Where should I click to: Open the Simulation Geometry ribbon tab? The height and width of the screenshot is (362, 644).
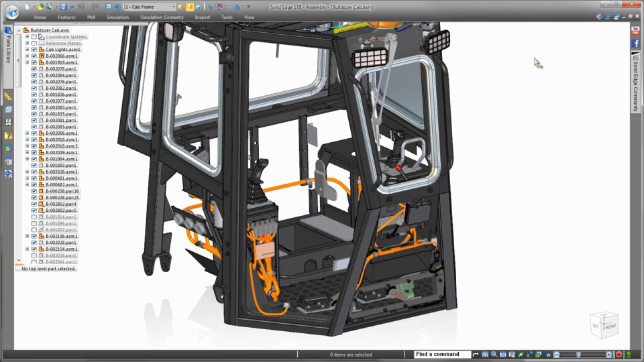161,17
